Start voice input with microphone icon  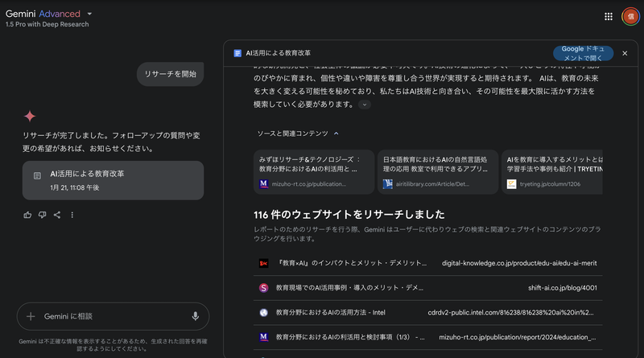click(195, 316)
